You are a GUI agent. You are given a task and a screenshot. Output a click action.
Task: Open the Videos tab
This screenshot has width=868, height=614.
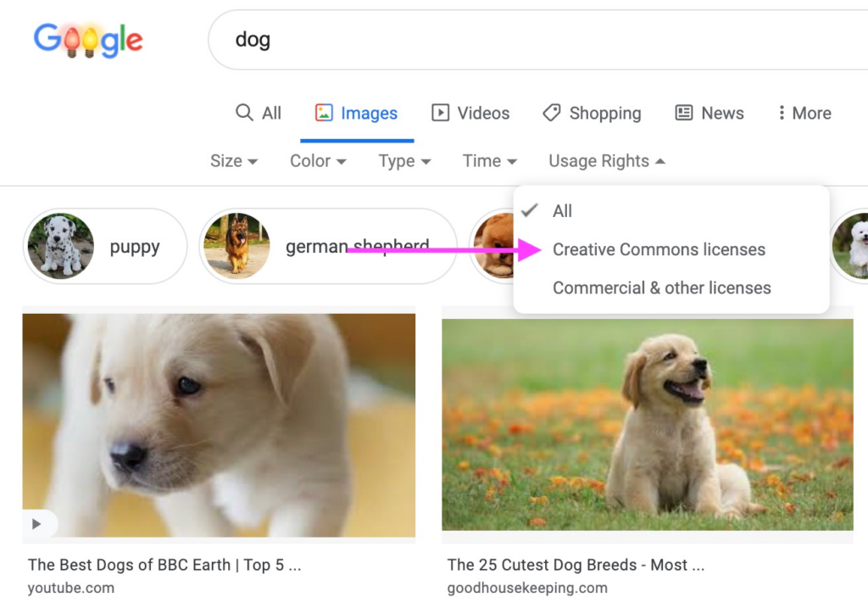click(470, 113)
